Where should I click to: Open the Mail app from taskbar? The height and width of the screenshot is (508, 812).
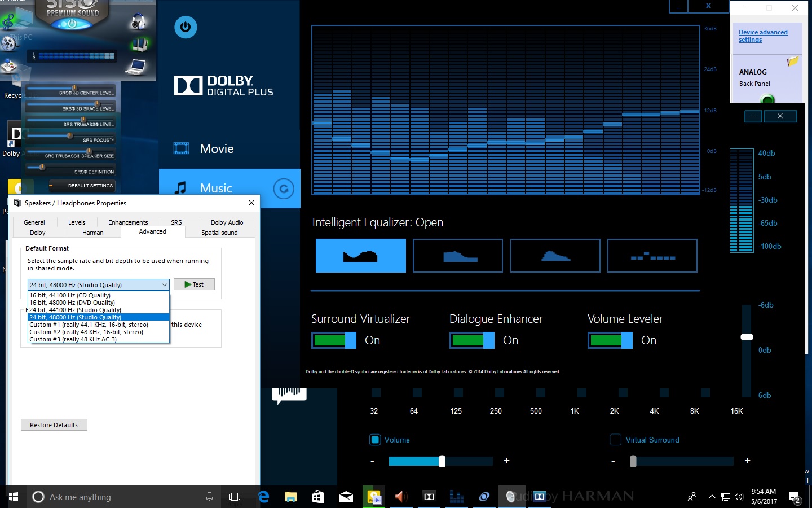346,497
